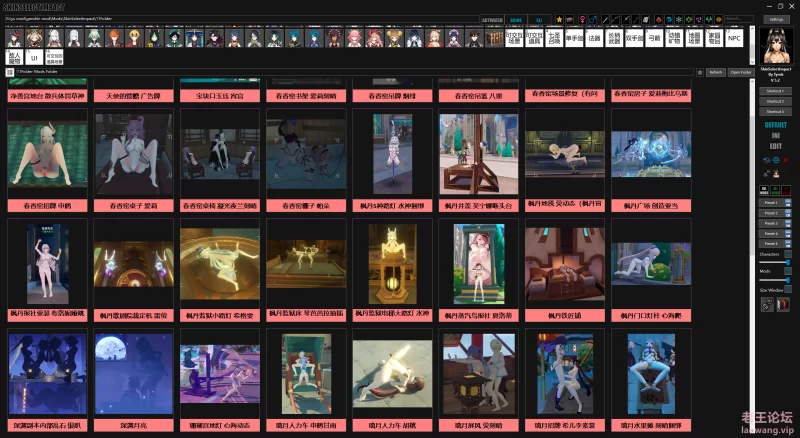Open the 双手剑 category tile
800x438 pixels.
(x=634, y=38)
